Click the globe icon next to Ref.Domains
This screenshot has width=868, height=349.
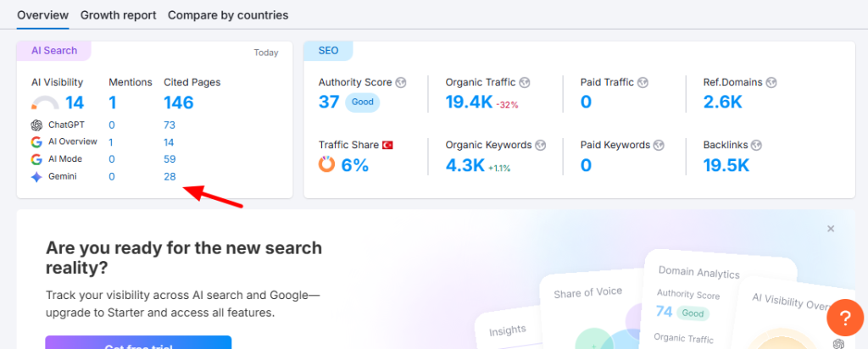[x=771, y=82]
